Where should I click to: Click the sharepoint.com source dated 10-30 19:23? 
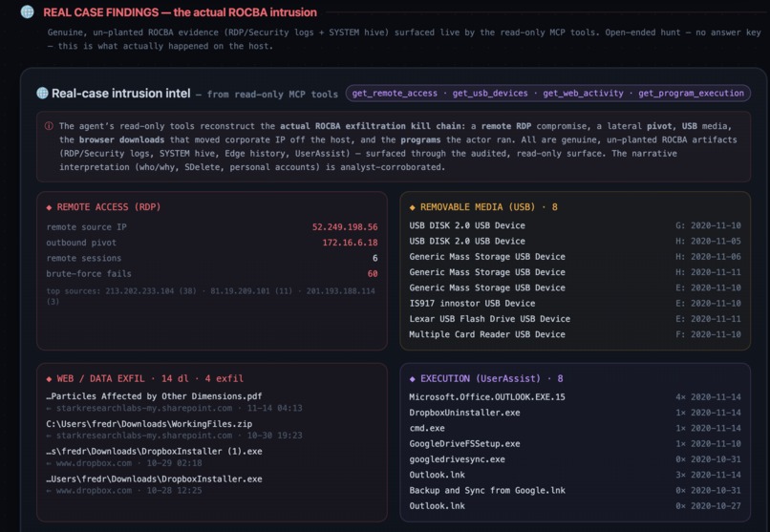[174, 436]
